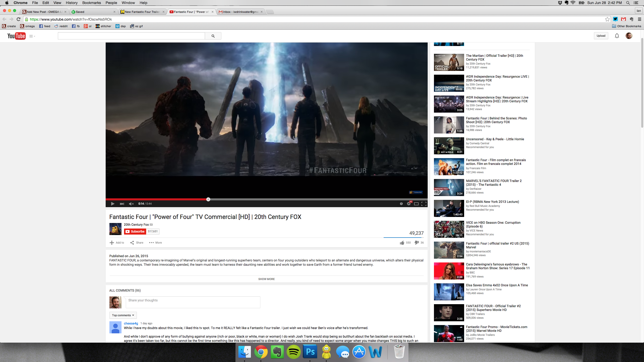Open 20th Century Fox channel link
644x362 pixels.
point(136,224)
